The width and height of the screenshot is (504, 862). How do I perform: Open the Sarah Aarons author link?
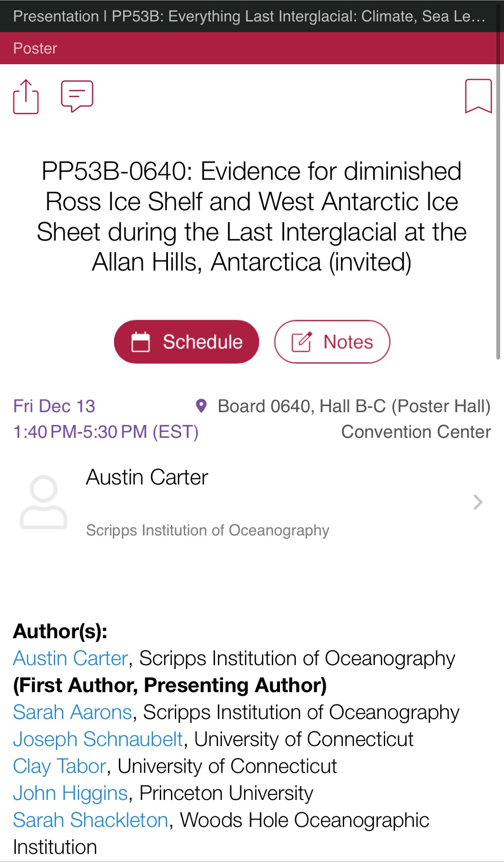point(72,712)
